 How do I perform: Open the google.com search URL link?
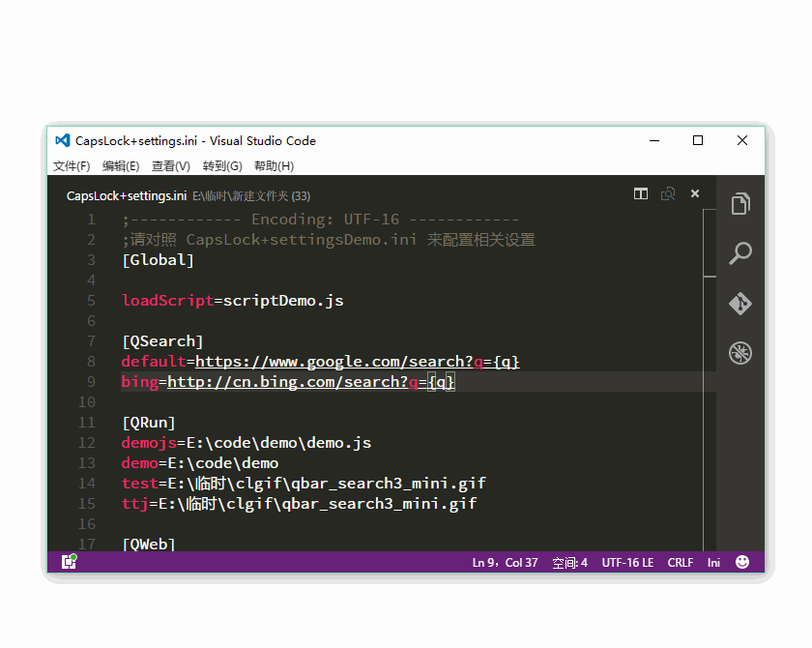tap(358, 362)
